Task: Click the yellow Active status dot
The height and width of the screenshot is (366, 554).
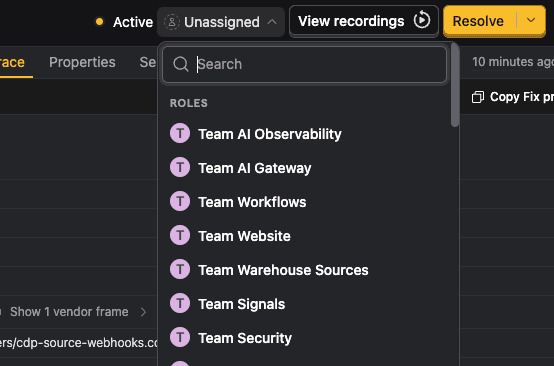Action: pos(100,22)
